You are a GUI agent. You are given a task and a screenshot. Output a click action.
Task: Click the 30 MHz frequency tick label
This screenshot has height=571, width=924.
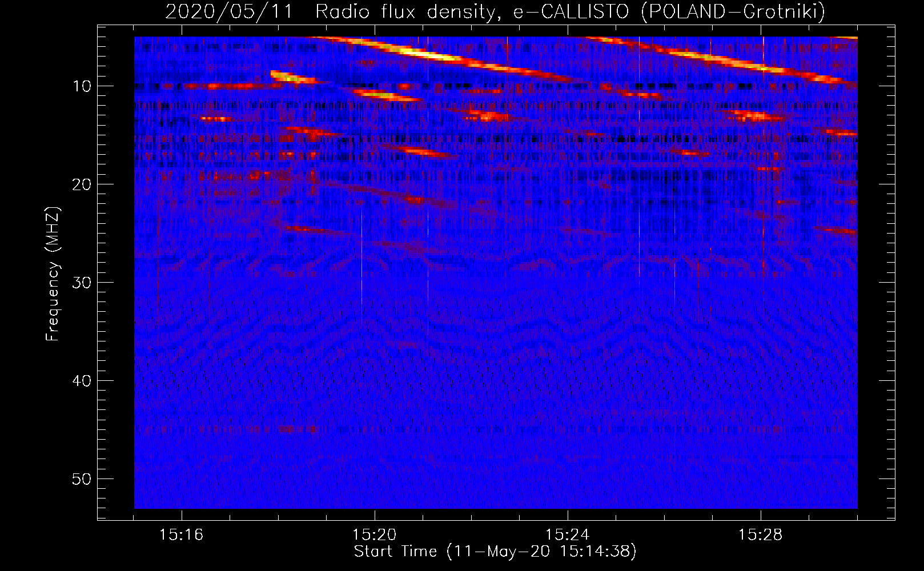click(x=82, y=283)
